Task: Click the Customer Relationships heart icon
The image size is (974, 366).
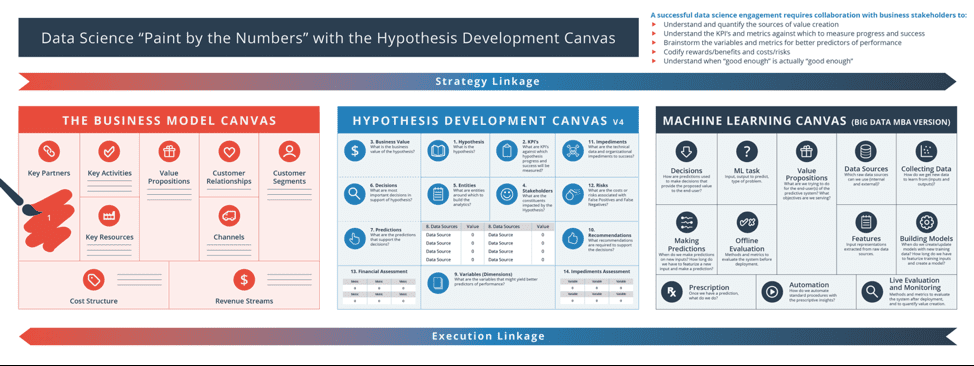Action: (229, 151)
